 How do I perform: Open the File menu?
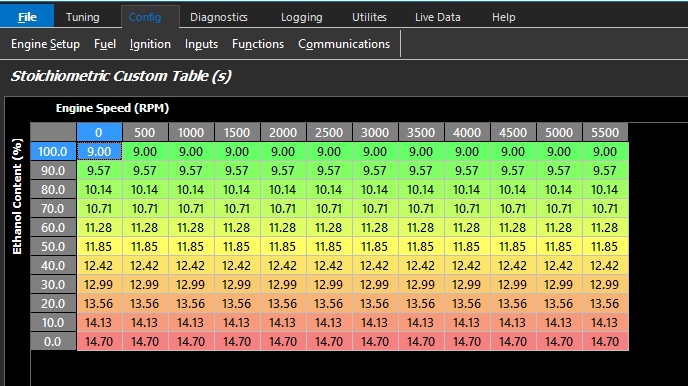point(27,17)
